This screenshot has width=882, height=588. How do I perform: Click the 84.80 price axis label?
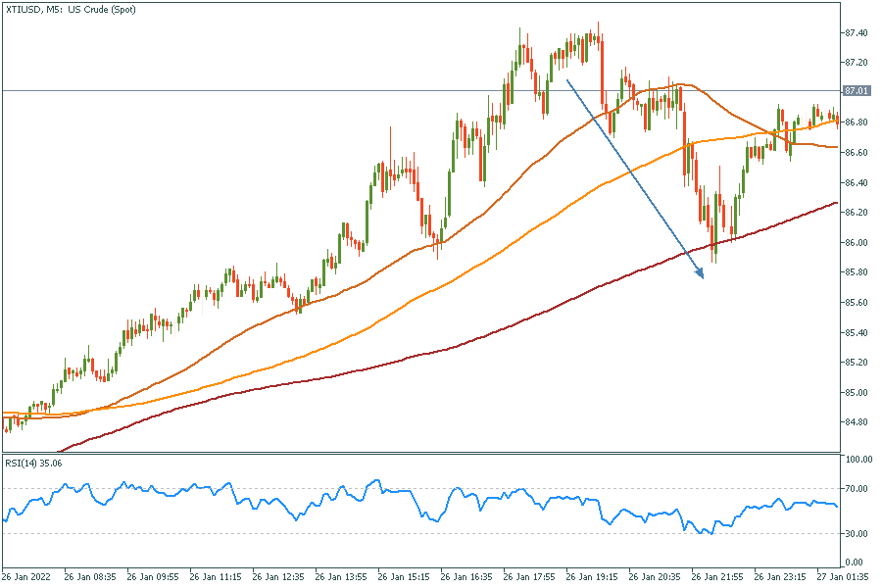(x=857, y=422)
